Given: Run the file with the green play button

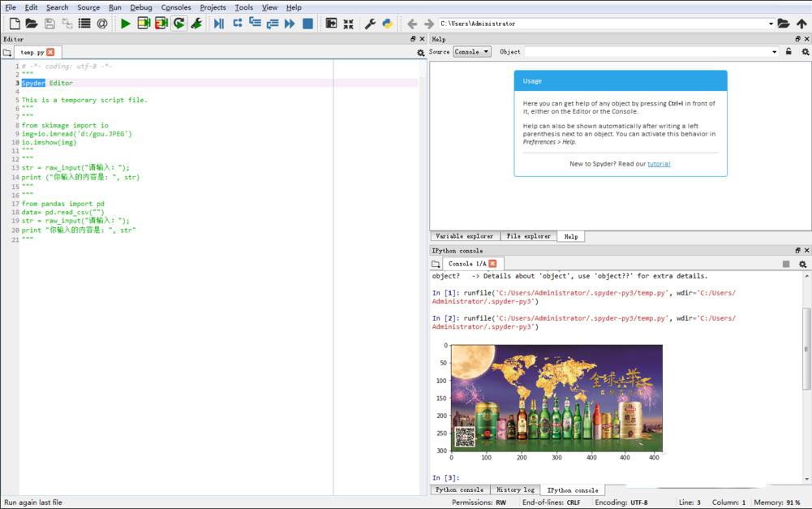Looking at the screenshot, I should tap(125, 24).
